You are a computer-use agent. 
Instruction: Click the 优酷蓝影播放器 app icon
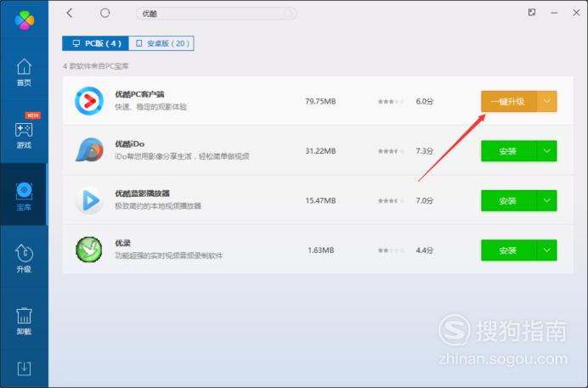coord(89,200)
